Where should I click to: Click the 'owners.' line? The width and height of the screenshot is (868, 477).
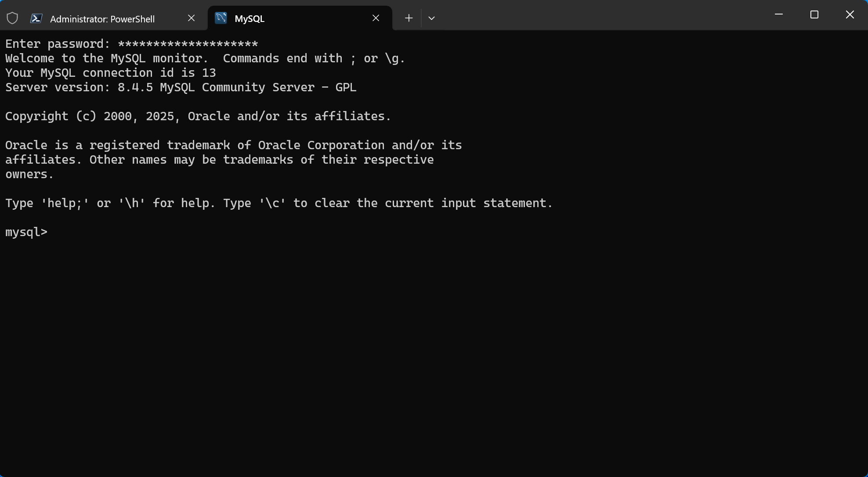29,174
